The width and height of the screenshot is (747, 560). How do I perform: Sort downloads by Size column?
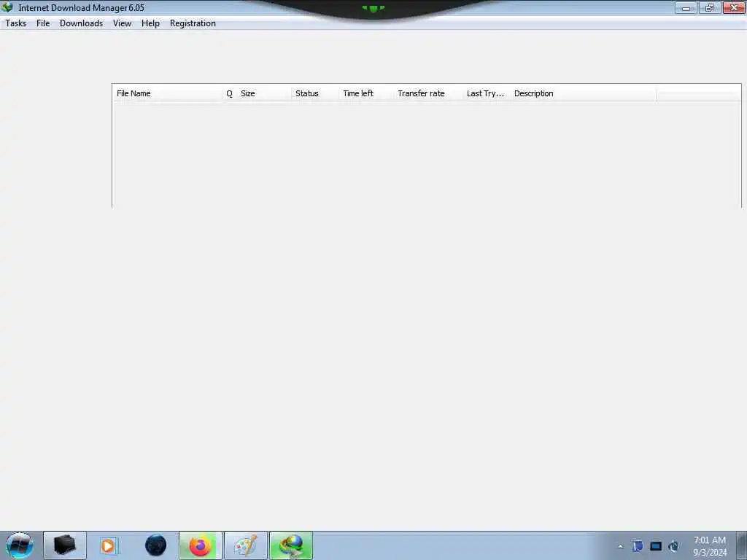pos(264,93)
